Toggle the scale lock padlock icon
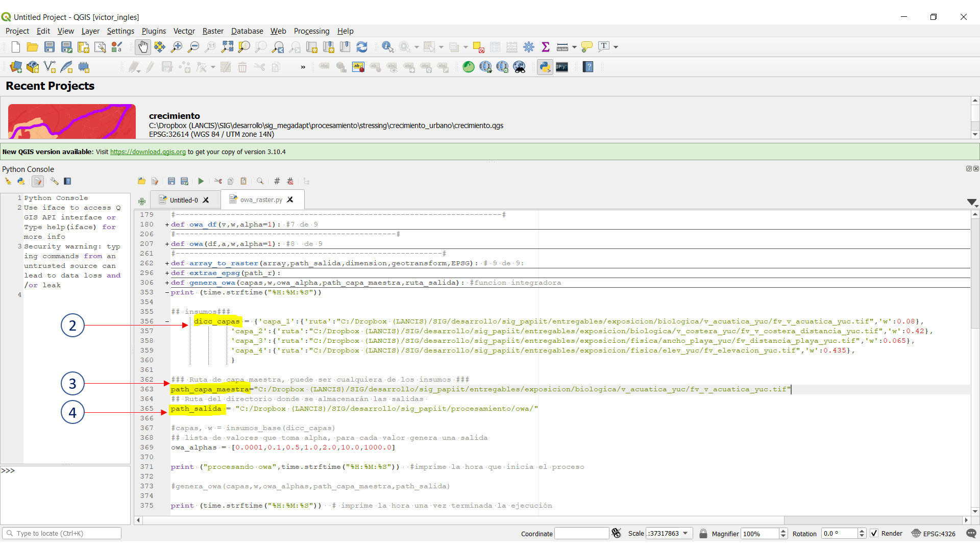980x551 pixels. click(703, 534)
